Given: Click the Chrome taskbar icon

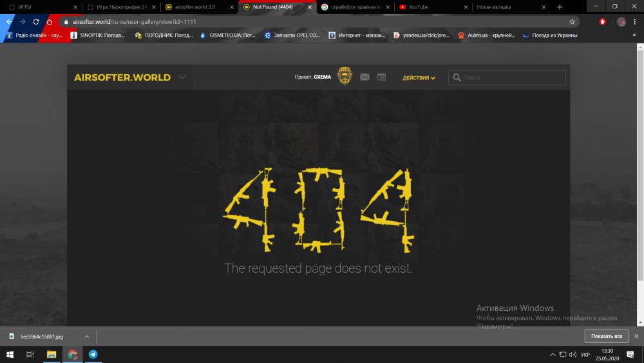Looking at the screenshot, I should [x=72, y=355].
